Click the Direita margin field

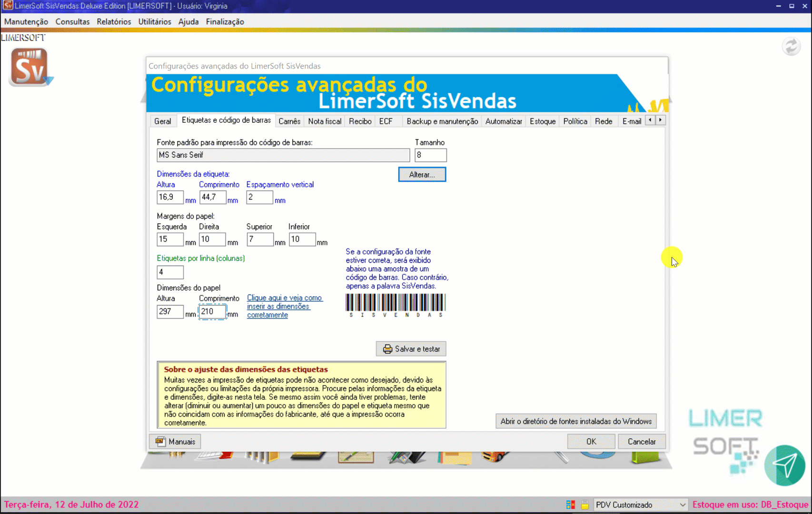(x=212, y=239)
